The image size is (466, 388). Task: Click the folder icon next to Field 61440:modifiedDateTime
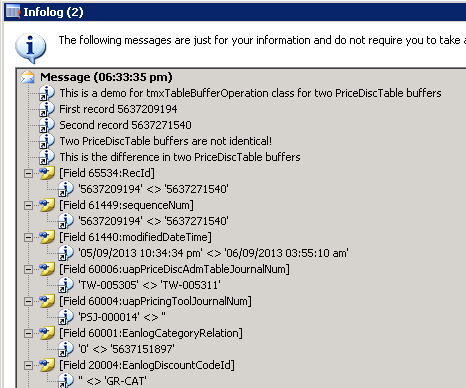pyautogui.click(x=47, y=237)
